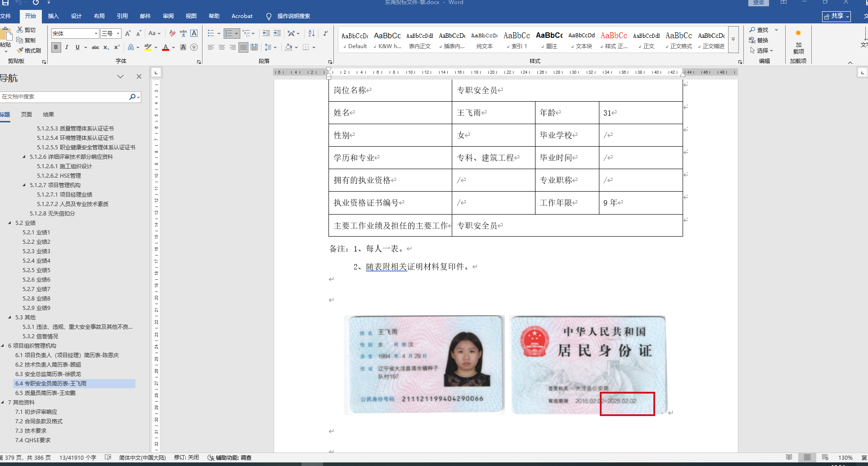Click the Clear Formatting eraser icon
The image size is (868, 466).
click(172, 33)
